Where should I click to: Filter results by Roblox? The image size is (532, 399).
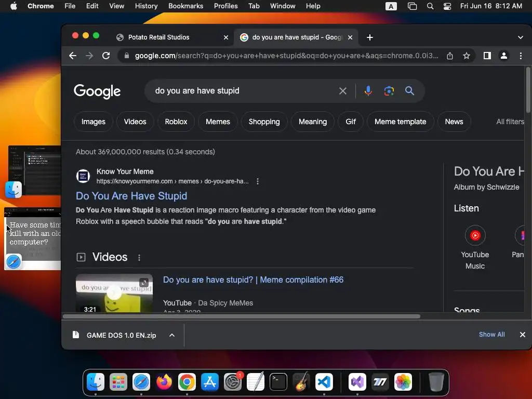176,122
